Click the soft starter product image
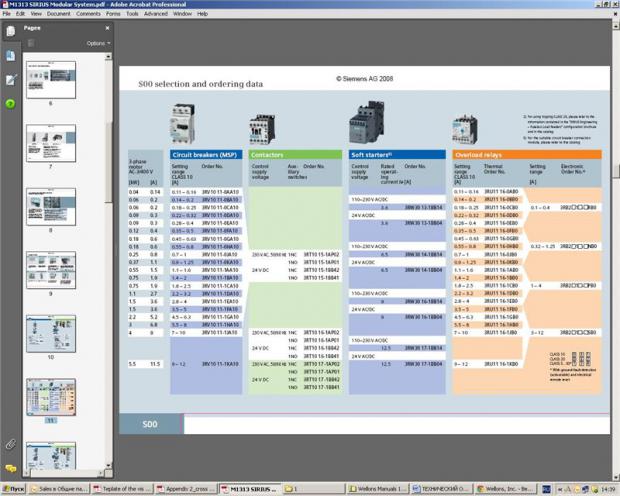Viewport: 620px width, 496px height. [x=367, y=122]
